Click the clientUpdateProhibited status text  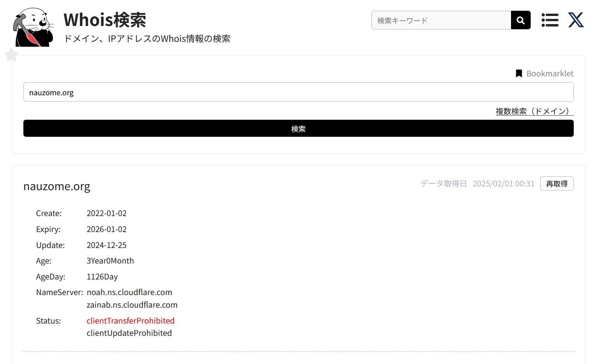pos(129,333)
